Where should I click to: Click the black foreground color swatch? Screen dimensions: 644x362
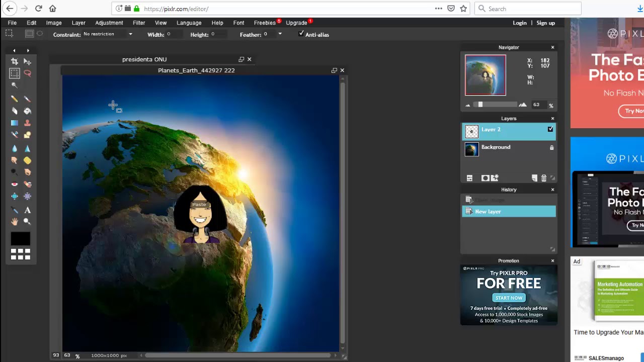coord(21,239)
